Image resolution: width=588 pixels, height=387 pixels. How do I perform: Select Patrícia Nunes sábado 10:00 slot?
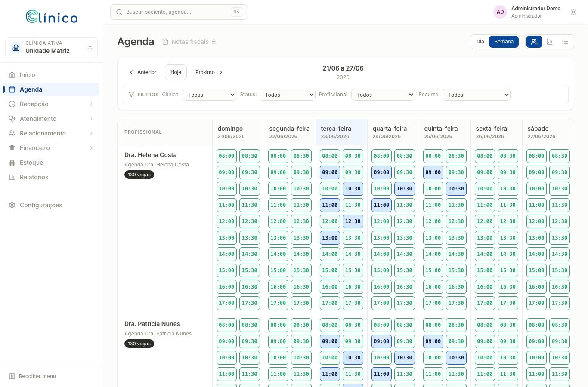(537, 358)
